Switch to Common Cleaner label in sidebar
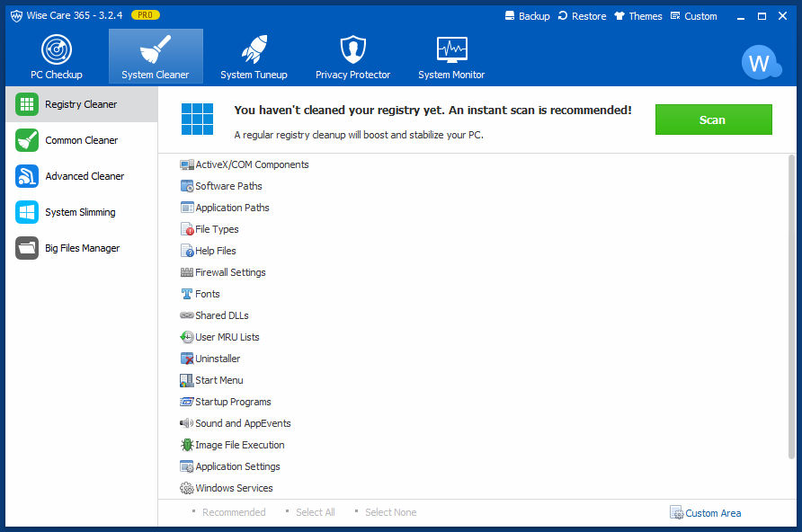The width and height of the screenshot is (802, 532). [x=81, y=140]
